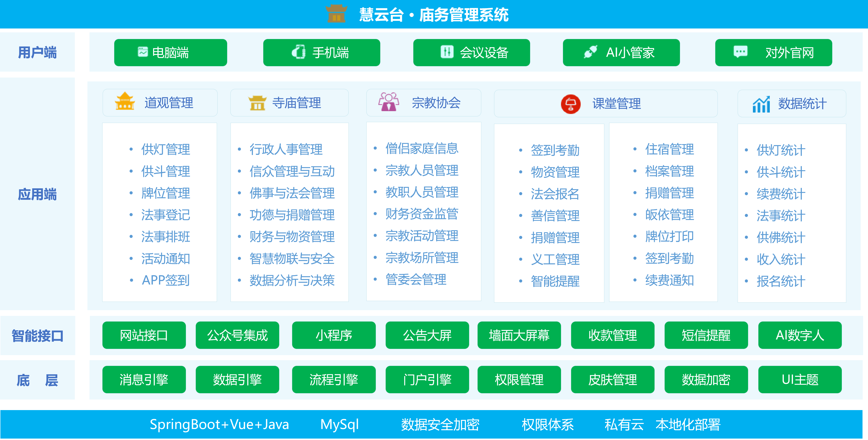Open 法会报名 item
The width and height of the screenshot is (868, 440).
(x=555, y=194)
